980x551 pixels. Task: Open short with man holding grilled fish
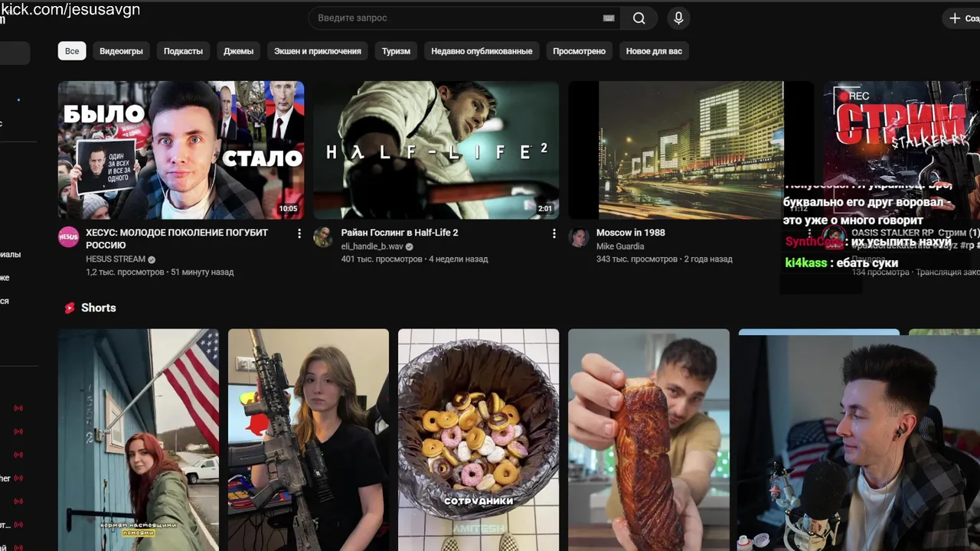(648, 440)
